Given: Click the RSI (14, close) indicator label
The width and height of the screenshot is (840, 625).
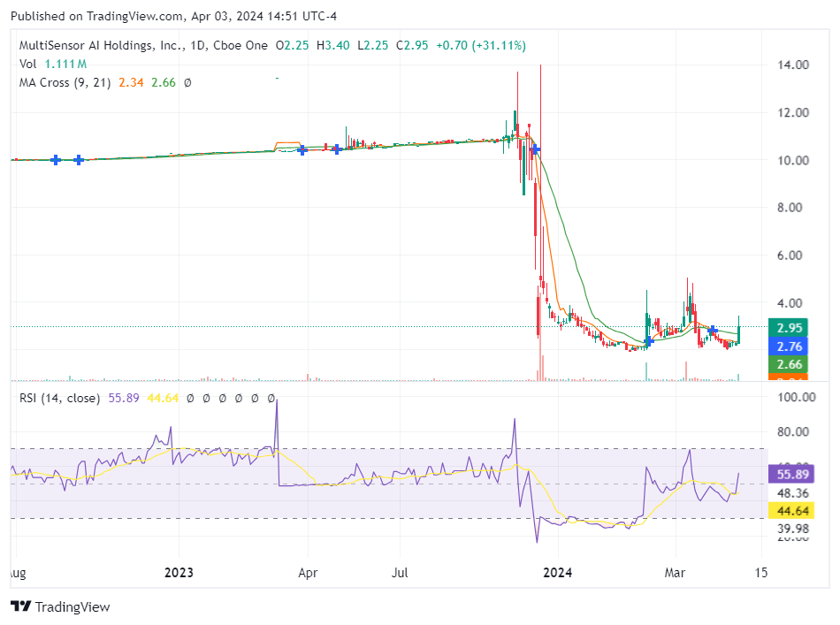Looking at the screenshot, I should [62, 398].
